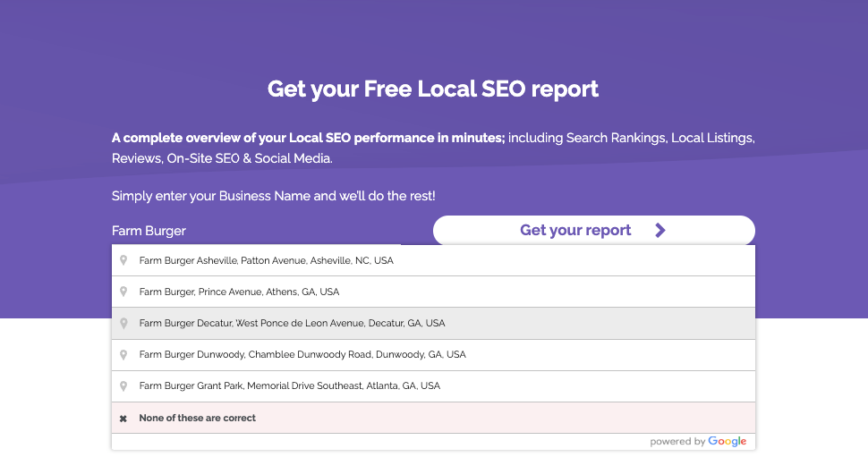Select Farm Burger Dunwoody, Chamblee Dunwoody Road

click(x=433, y=354)
